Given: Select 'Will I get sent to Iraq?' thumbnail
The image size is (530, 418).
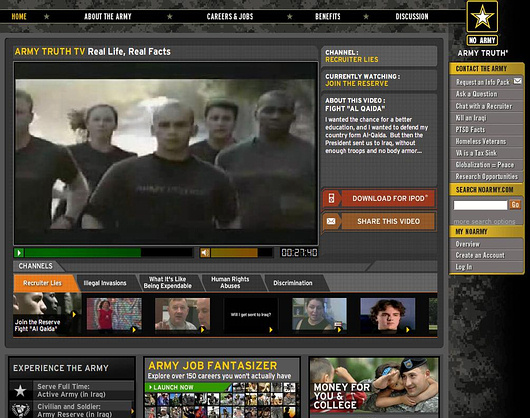Looking at the screenshot, I should coord(251,314).
